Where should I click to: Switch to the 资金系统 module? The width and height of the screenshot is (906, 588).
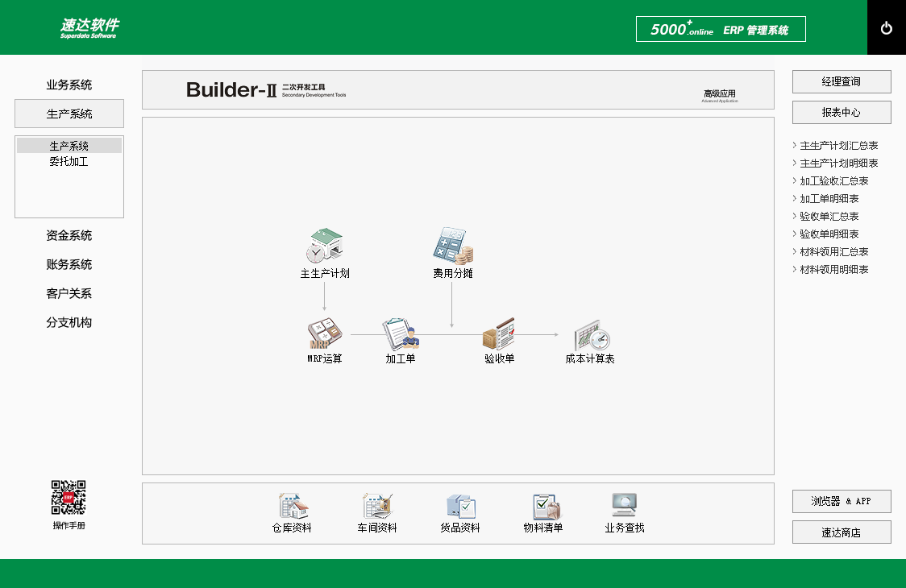[x=69, y=235]
